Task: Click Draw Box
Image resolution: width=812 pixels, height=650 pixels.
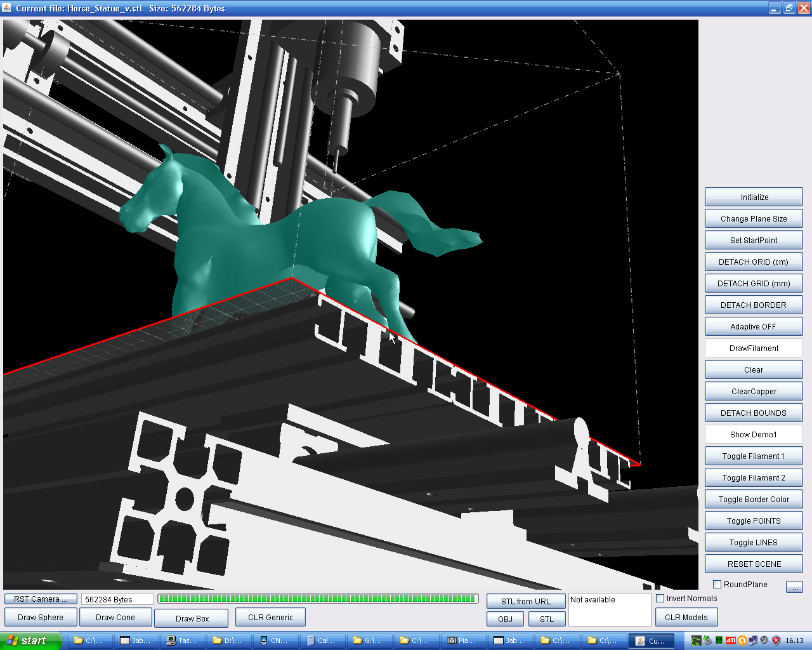Action: 192,619
